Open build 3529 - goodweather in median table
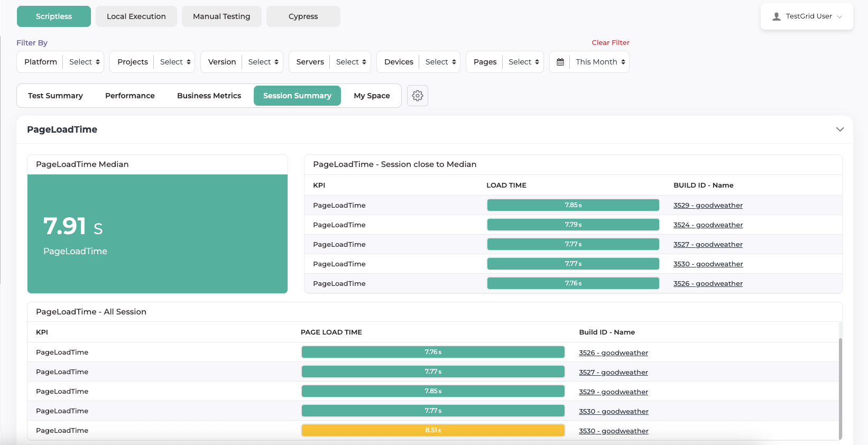868x445 pixels. (x=708, y=205)
